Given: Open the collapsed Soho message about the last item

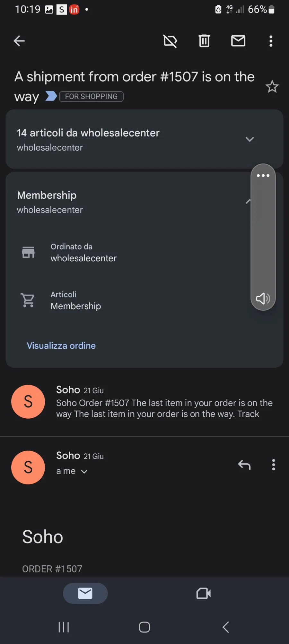Looking at the screenshot, I should point(144,402).
